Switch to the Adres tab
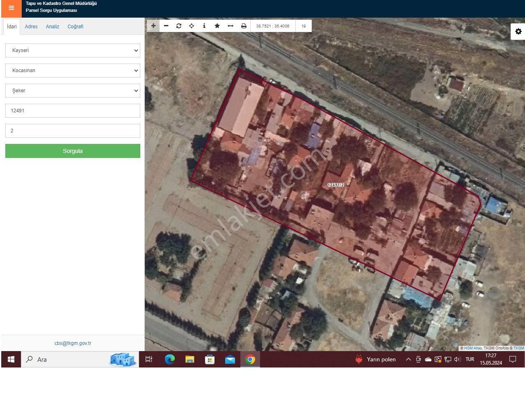 click(31, 27)
